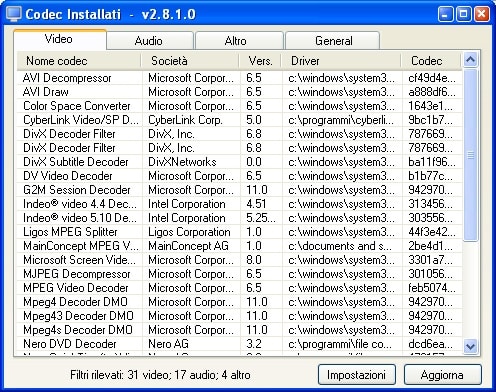Click codec ID cf49d4e...

click(432, 78)
